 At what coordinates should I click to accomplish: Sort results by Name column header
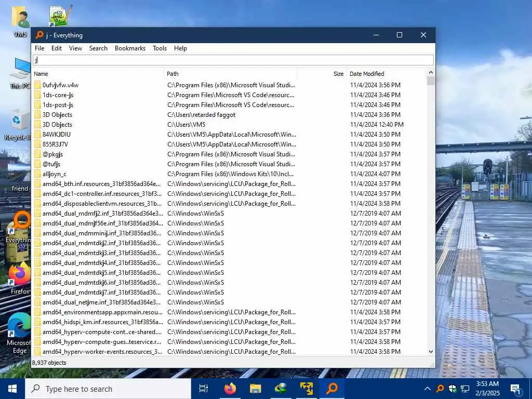(x=98, y=74)
